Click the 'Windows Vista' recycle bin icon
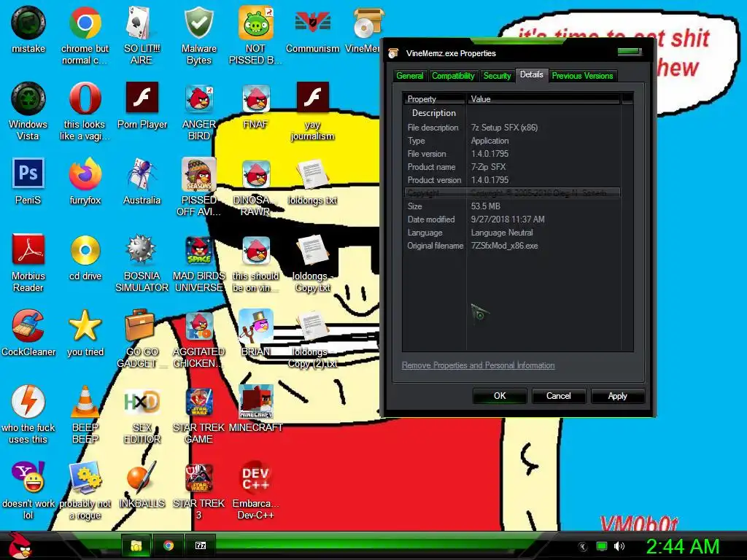Screen dimensions: 747x560 tap(28, 112)
